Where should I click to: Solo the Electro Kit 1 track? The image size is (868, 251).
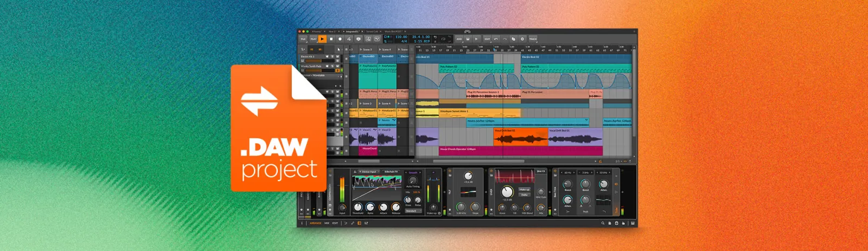pos(332,56)
